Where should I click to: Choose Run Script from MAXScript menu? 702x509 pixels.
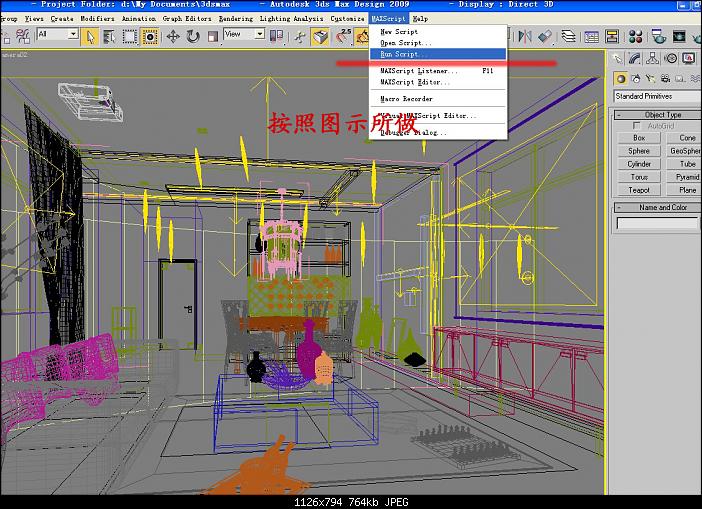[x=438, y=54]
